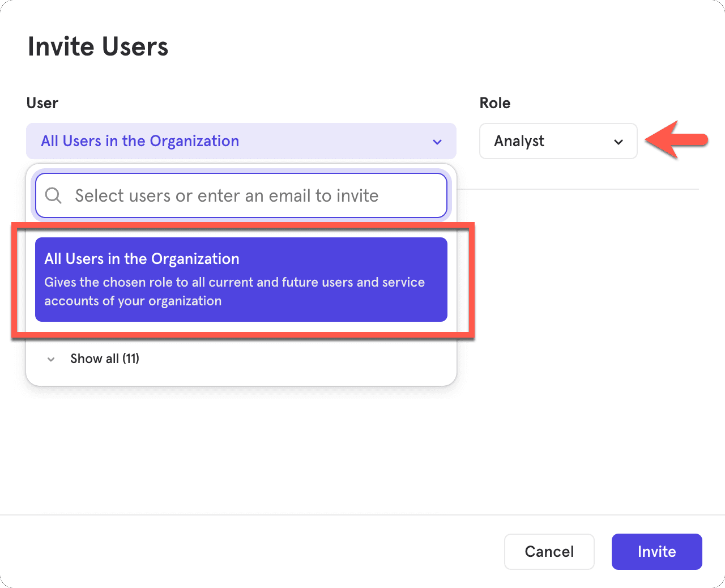
Task: Click the User field label
Action: click(42, 103)
